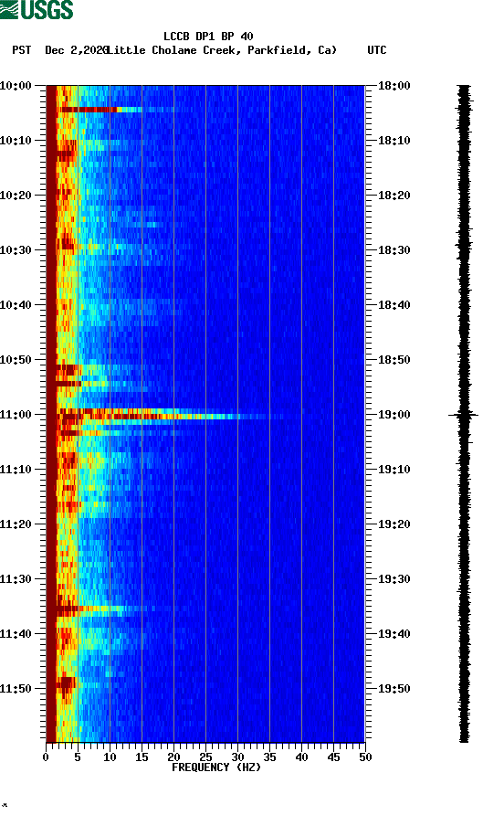Click the '18:00' UTC time label

click(x=394, y=85)
